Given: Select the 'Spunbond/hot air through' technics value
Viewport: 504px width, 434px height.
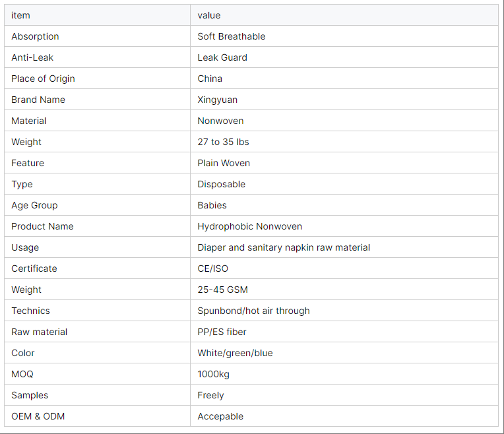Looking at the screenshot, I should [253, 311].
